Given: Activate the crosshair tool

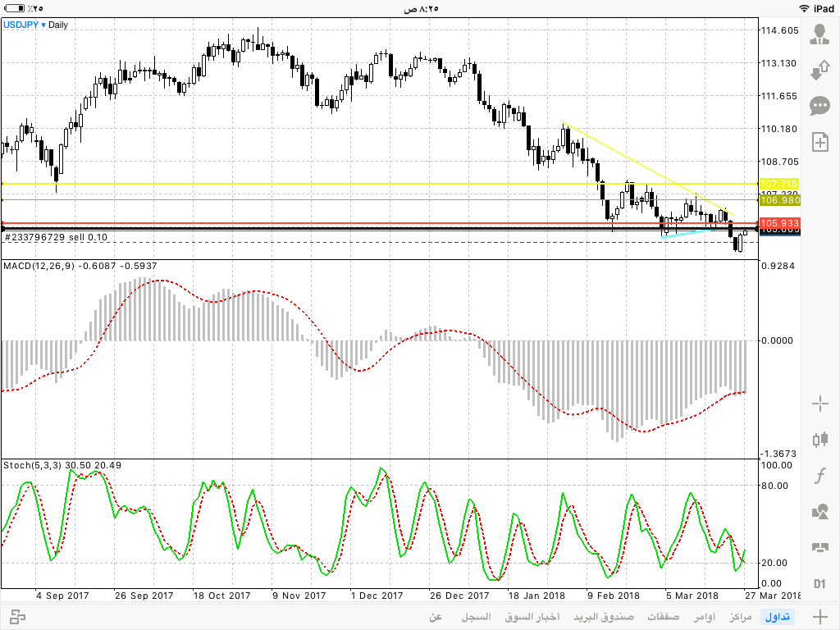Looking at the screenshot, I should pyautogui.click(x=819, y=404).
